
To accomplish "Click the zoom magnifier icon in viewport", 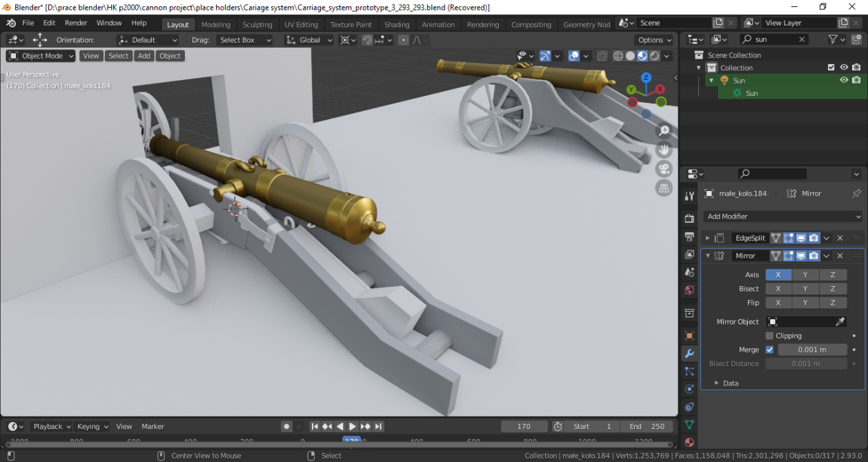I will [664, 130].
